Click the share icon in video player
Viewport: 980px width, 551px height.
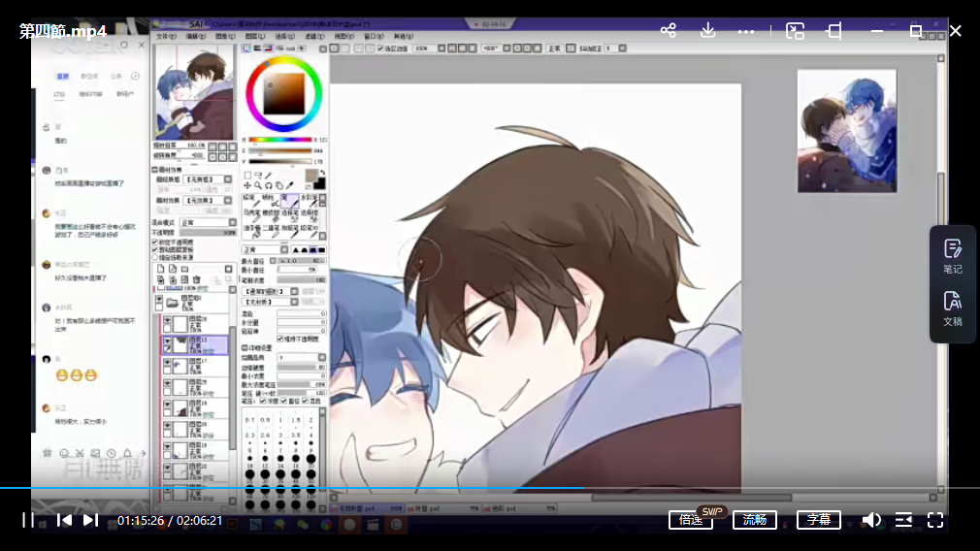coord(669,30)
